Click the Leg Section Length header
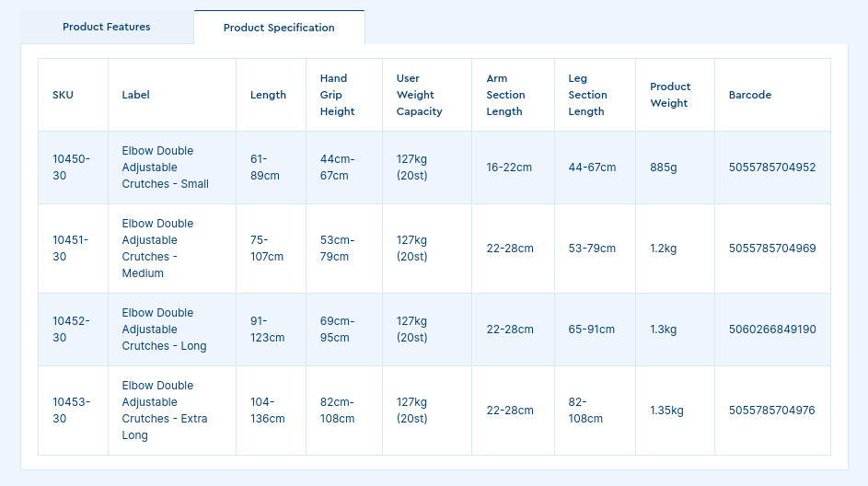The height and width of the screenshot is (486, 868). 587,95
